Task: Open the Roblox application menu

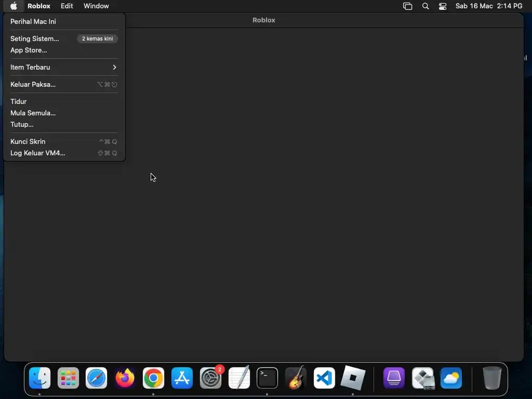Action: pyautogui.click(x=38, y=6)
